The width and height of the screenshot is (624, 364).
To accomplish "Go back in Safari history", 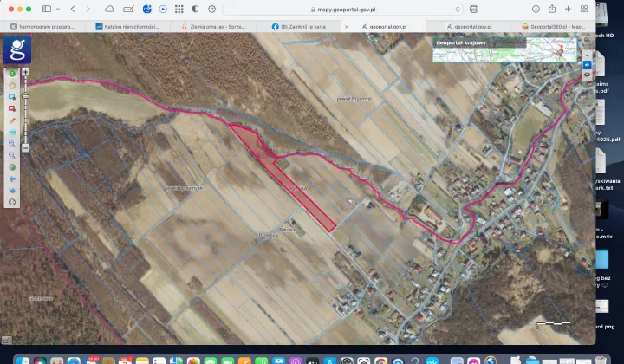I will pyautogui.click(x=73, y=10).
